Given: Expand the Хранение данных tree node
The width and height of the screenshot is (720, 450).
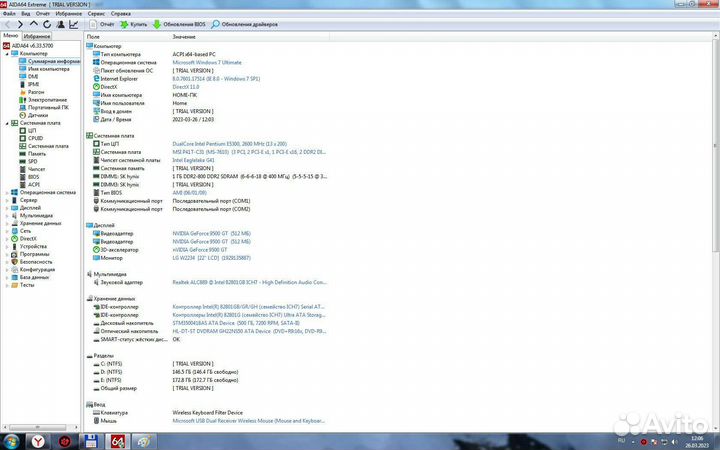Looking at the screenshot, I should (x=7, y=223).
